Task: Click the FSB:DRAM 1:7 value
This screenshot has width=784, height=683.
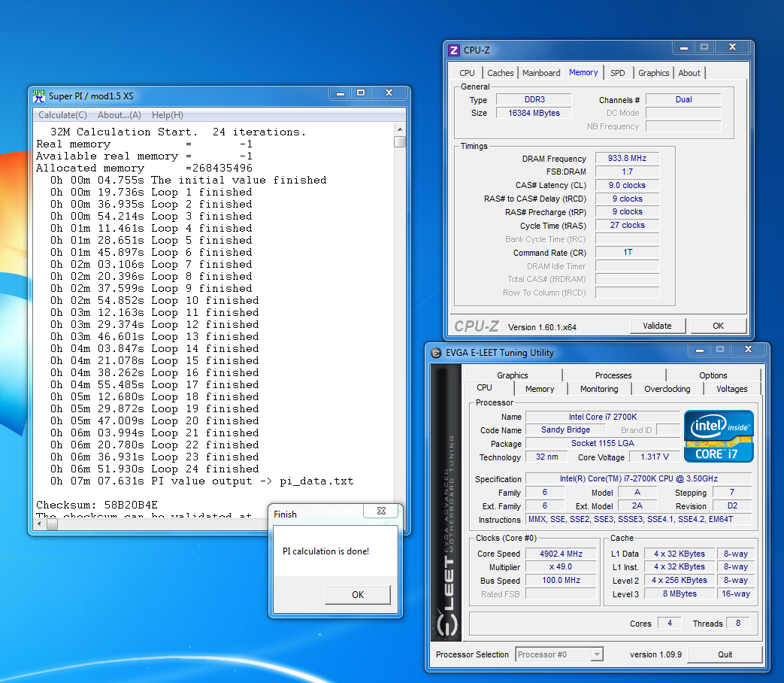Action: coord(627,172)
